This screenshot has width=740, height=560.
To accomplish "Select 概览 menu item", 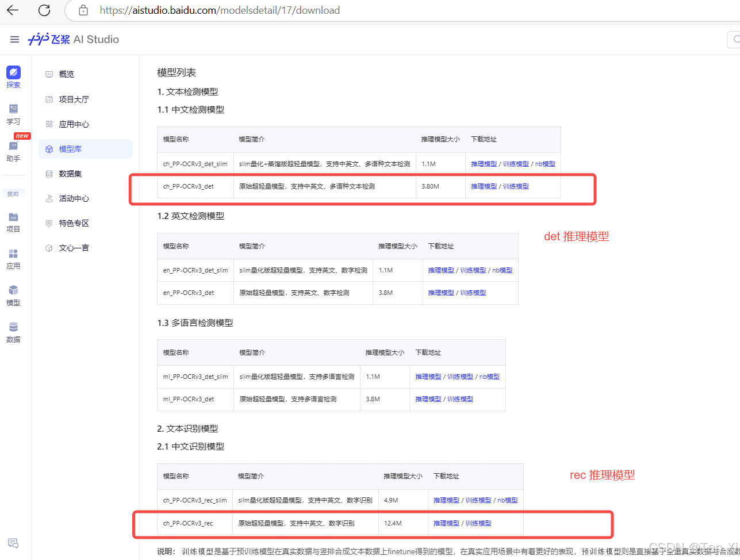I will pyautogui.click(x=86, y=74).
